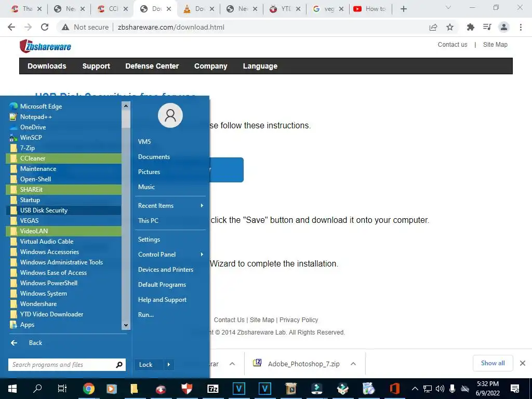Open options for Adobe_Photoshop_7.zip download
This screenshot has width=532, height=399.
(353, 364)
